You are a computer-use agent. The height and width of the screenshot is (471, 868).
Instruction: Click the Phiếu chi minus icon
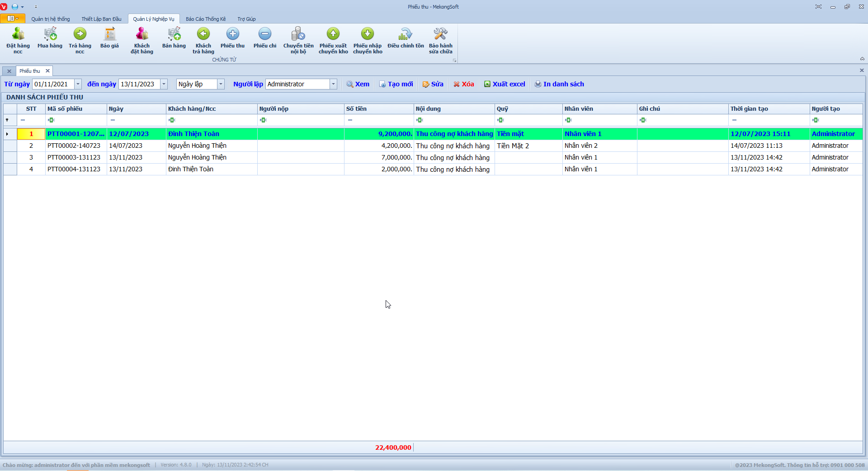[x=264, y=35]
